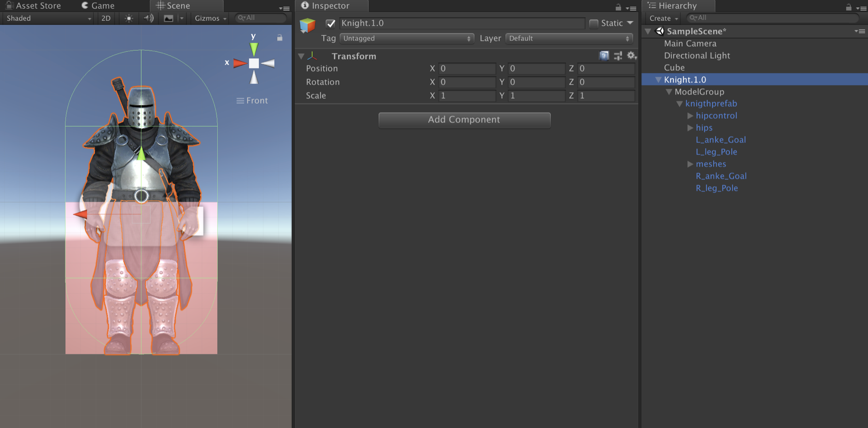Open the Create menu in Hierarchy
The height and width of the screenshot is (428, 868).
pos(662,18)
